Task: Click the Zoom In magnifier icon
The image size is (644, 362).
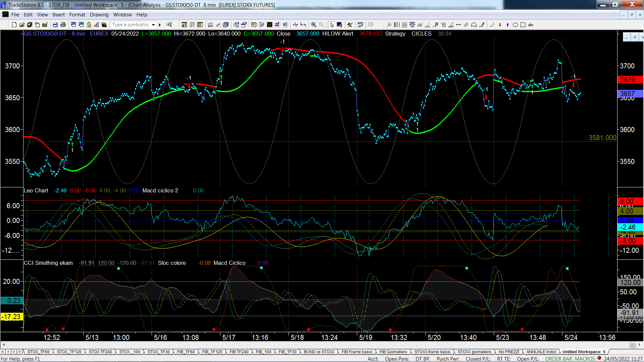Action: 314,24
